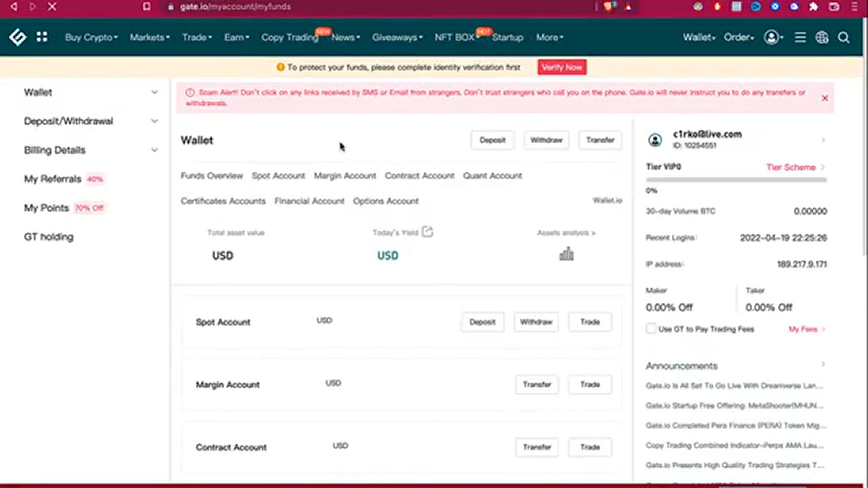The image size is (868, 488).
Task: Open the News dropdown menu
Action: 345,38
